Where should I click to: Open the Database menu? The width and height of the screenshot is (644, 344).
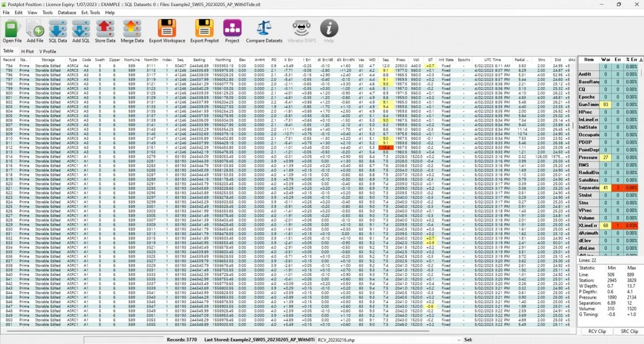click(67, 12)
